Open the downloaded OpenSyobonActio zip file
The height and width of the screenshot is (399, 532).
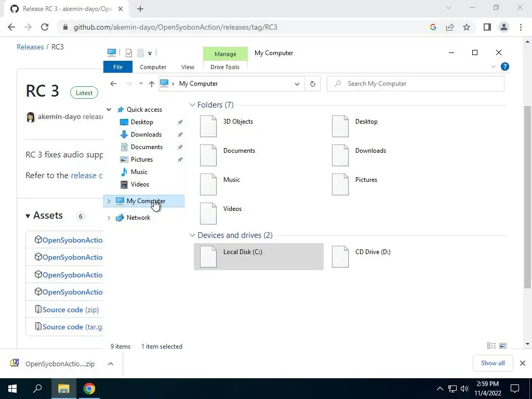tap(60, 364)
